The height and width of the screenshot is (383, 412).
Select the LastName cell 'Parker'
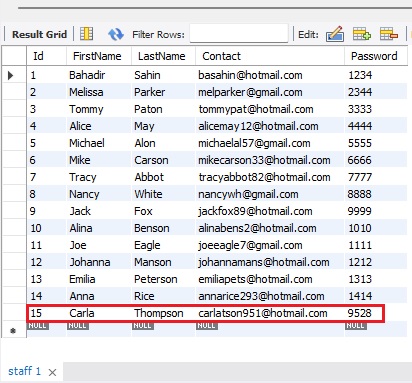coord(163,92)
